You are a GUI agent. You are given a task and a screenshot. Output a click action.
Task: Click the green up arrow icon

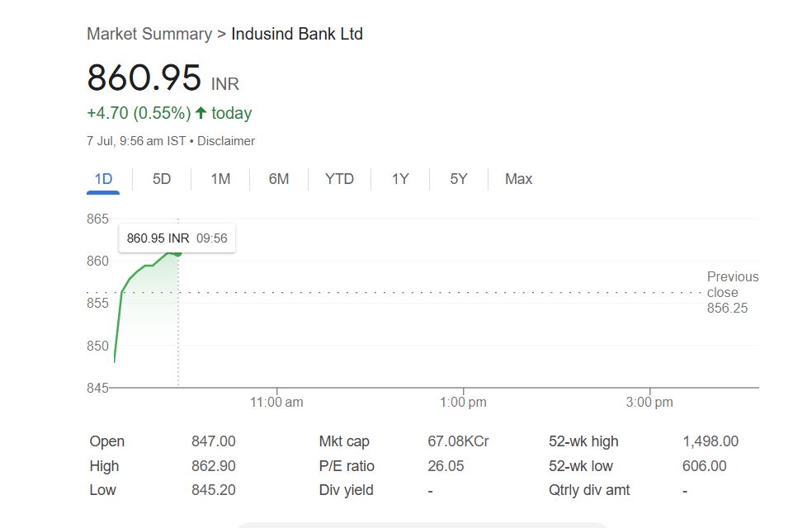(x=201, y=113)
